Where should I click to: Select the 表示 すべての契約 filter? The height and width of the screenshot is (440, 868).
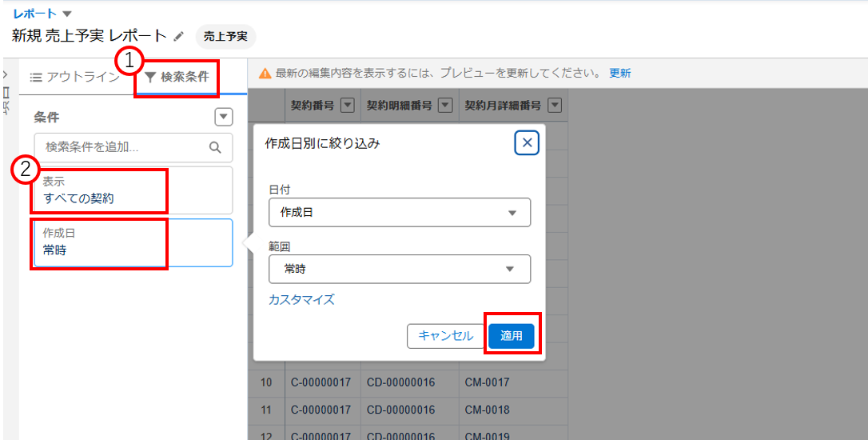pyautogui.click(x=133, y=190)
